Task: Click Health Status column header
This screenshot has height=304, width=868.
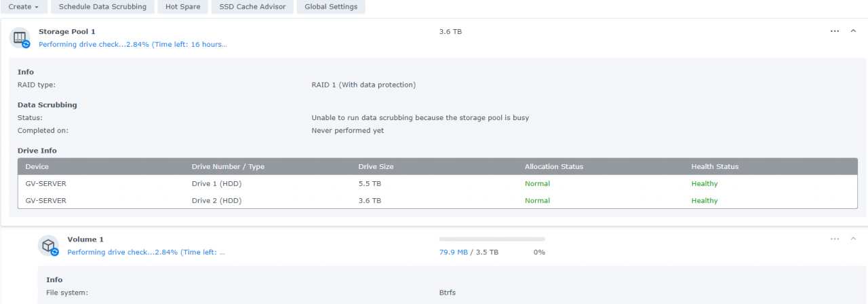Action: pyautogui.click(x=715, y=166)
